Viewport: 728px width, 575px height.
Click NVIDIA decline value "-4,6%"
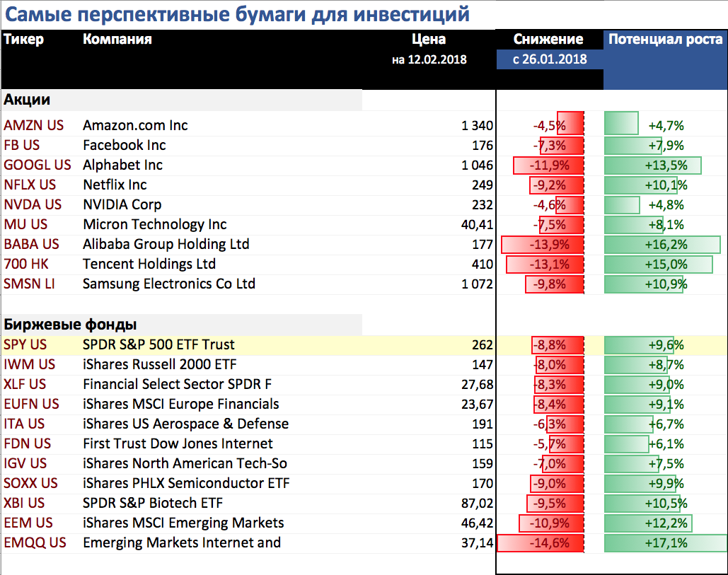click(x=549, y=204)
